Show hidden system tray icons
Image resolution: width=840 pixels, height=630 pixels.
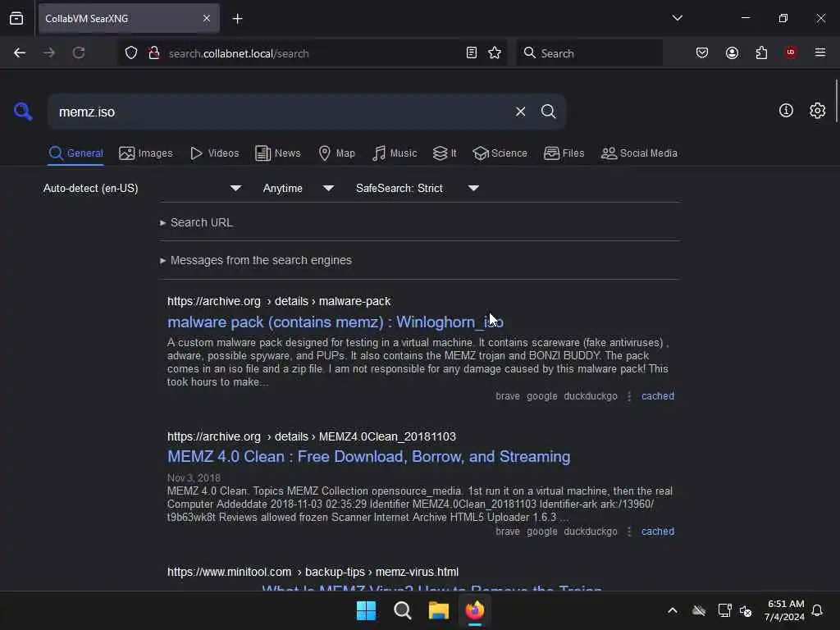673,610
